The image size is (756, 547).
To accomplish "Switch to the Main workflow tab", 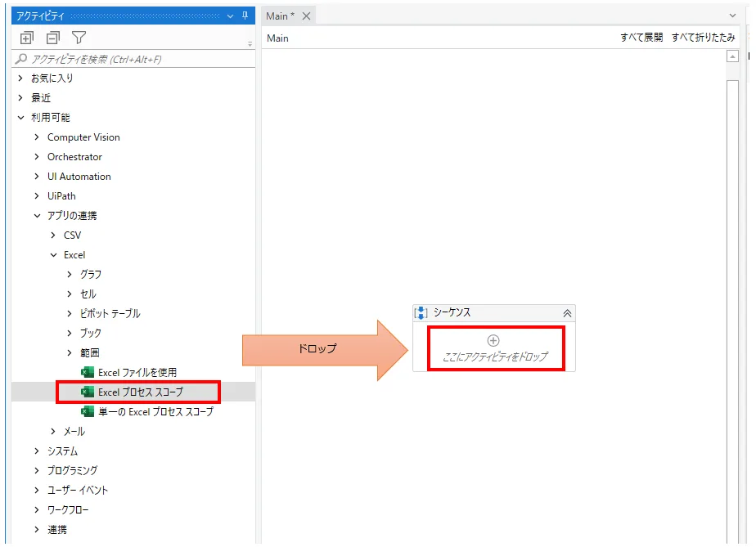I will (280, 16).
